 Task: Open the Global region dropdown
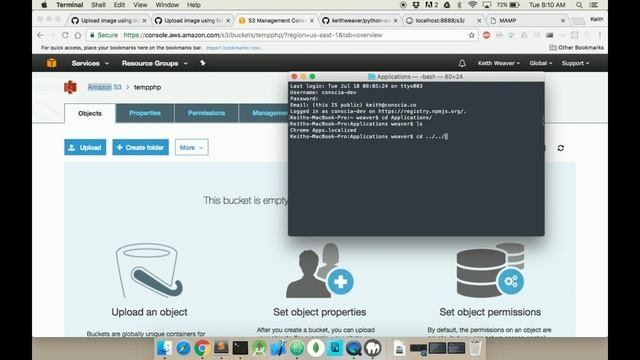[x=540, y=63]
